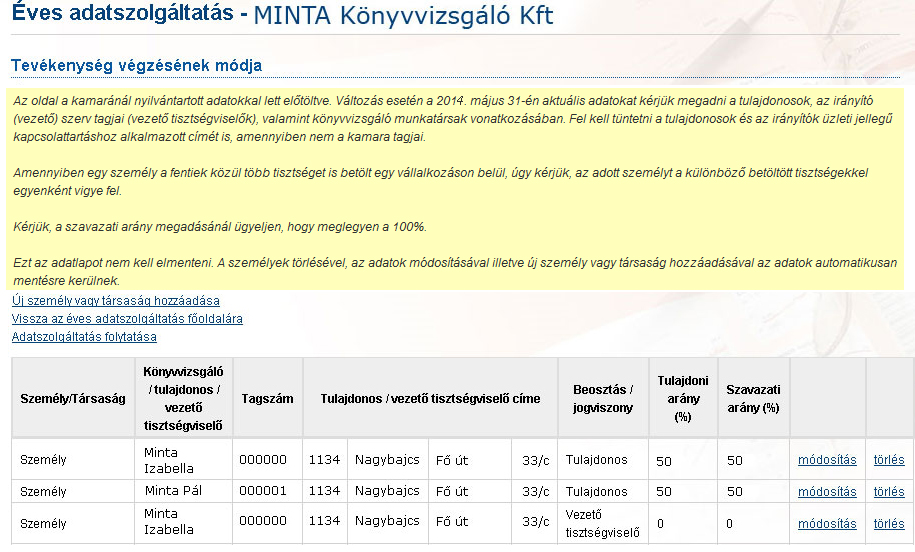Click módosítás in first Minta Izabella Tulajdonos row
The height and width of the screenshot is (552, 915).
pyautogui.click(x=827, y=460)
